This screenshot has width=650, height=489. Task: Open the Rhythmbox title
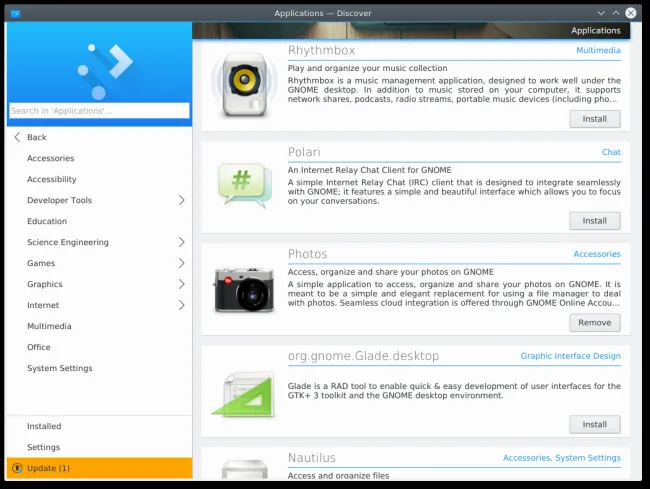[321, 51]
